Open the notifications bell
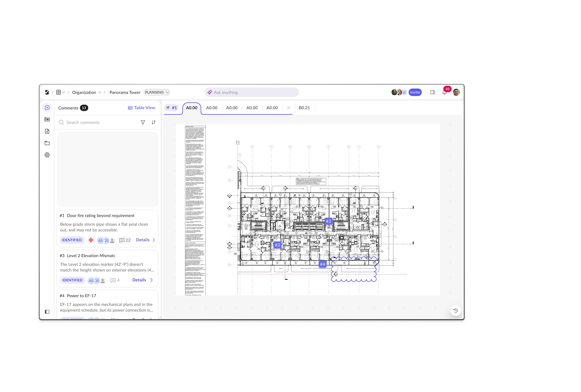 pos(444,93)
